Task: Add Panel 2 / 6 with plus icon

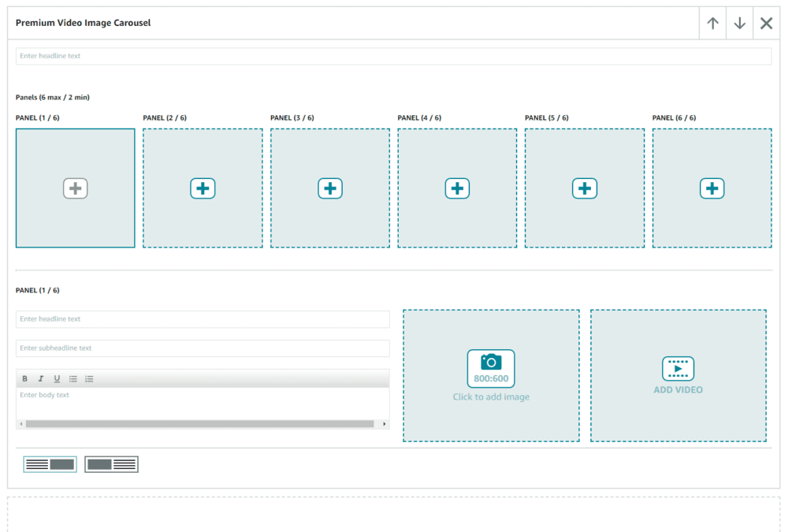Action: pyautogui.click(x=203, y=188)
